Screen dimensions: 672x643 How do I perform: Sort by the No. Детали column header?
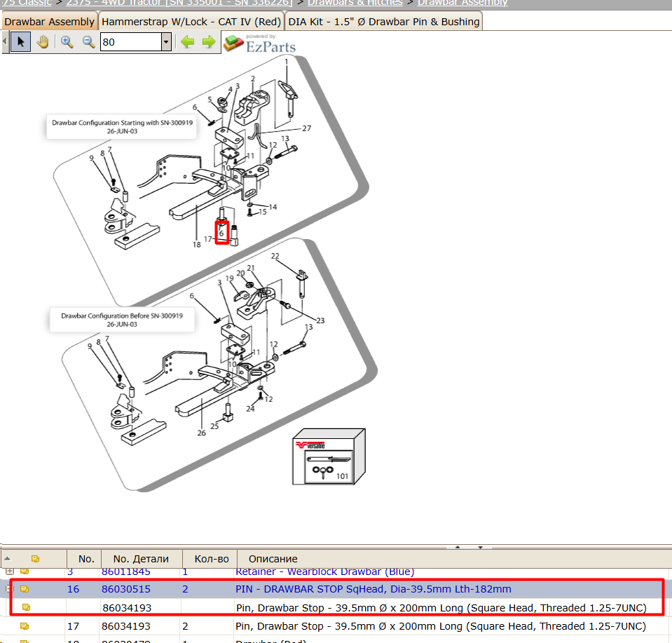tap(141, 558)
